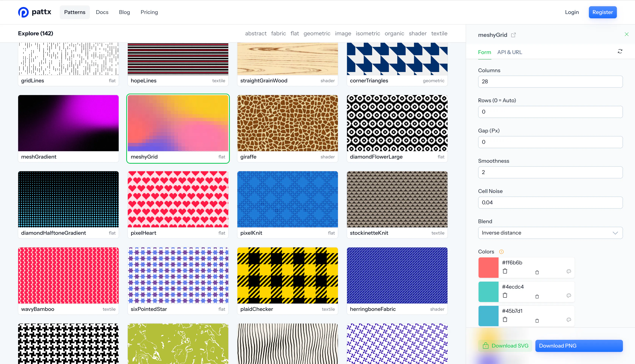The width and height of the screenshot is (635, 364).
Task: Click the smaller center trash icon in the #4ecdc4 row
Action: (x=537, y=297)
